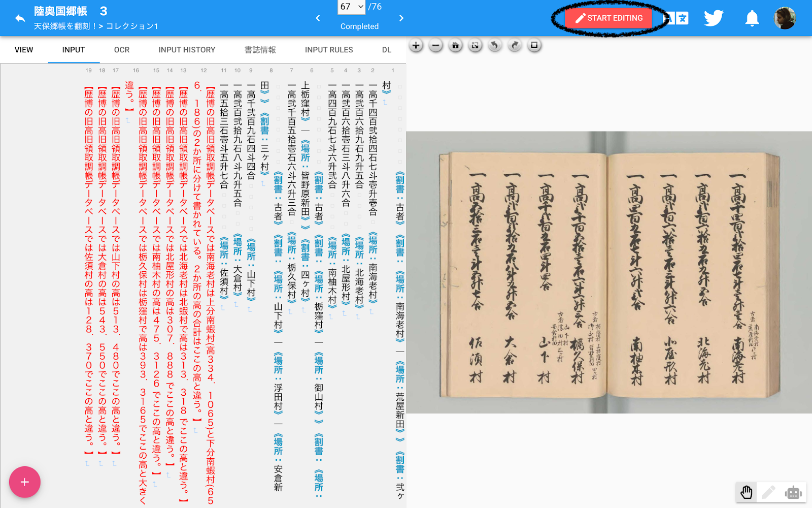Click the START EDITING button

pyautogui.click(x=608, y=18)
